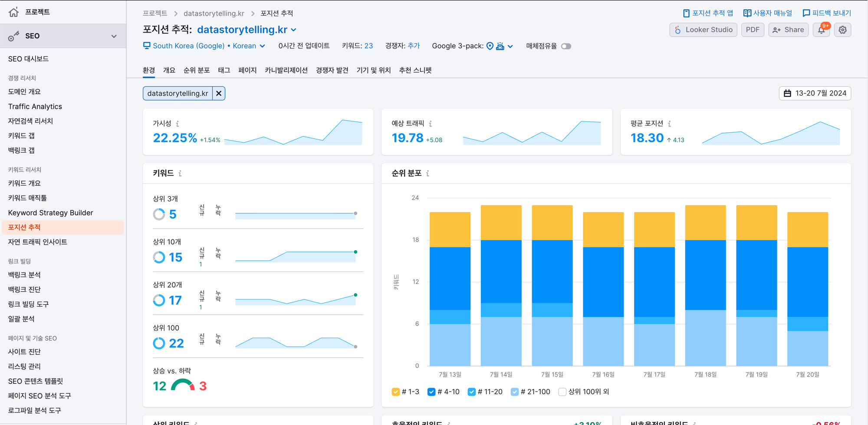868x425 pixels.
Task: Open notifications bell with 9+ badge
Action: pyautogui.click(x=822, y=30)
